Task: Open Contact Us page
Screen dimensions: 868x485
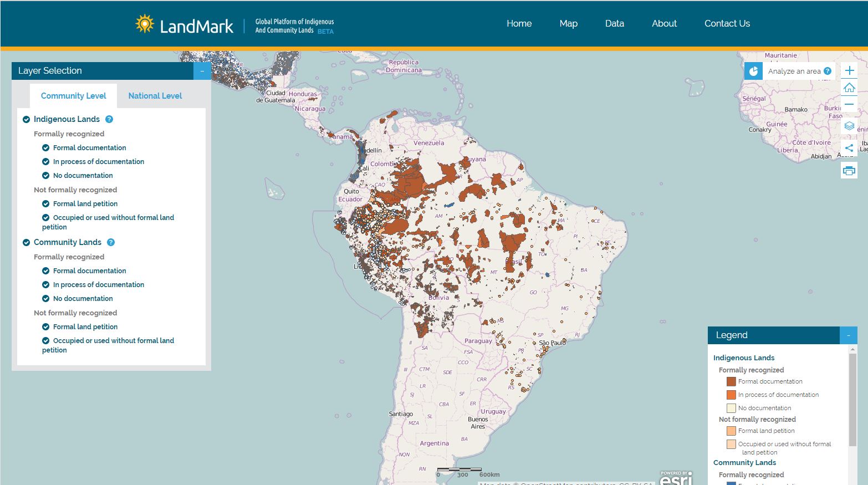Action: coord(727,23)
